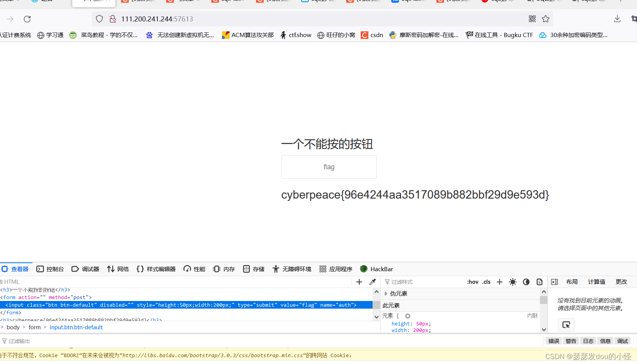637x364 pixels.
Task: Open the 性能 performance tab
Action: tap(194, 269)
